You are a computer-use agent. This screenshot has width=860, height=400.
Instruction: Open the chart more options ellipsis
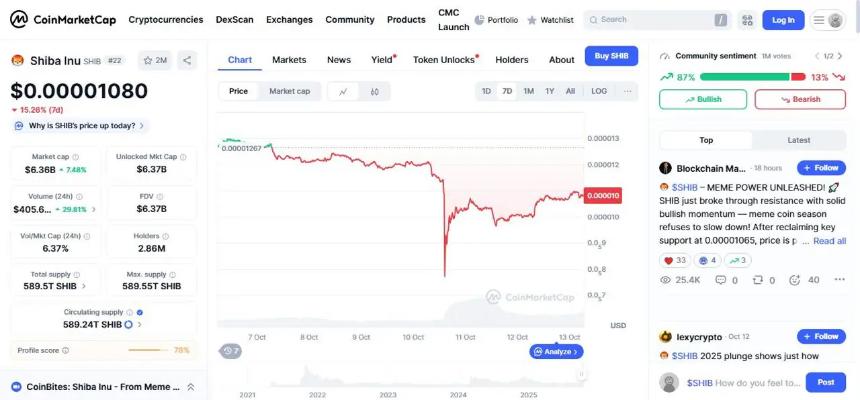tap(628, 91)
